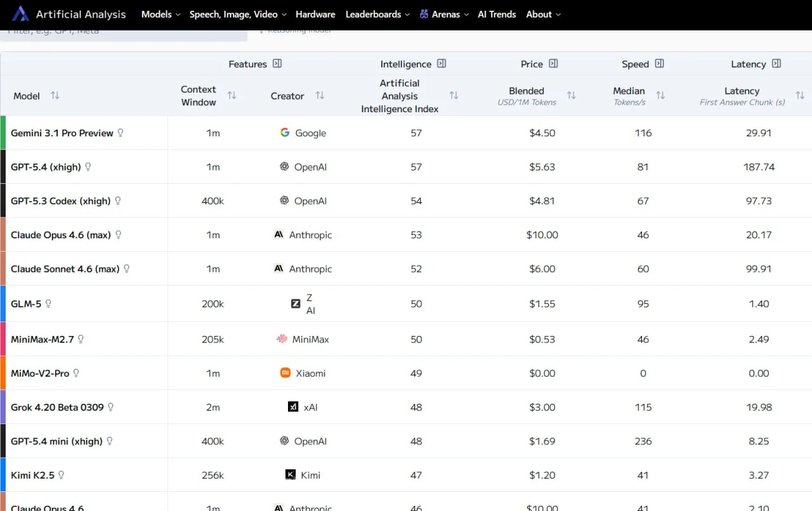Open the AI Trends link
Viewport: 812px width, 511px height.
coord(497,14)
